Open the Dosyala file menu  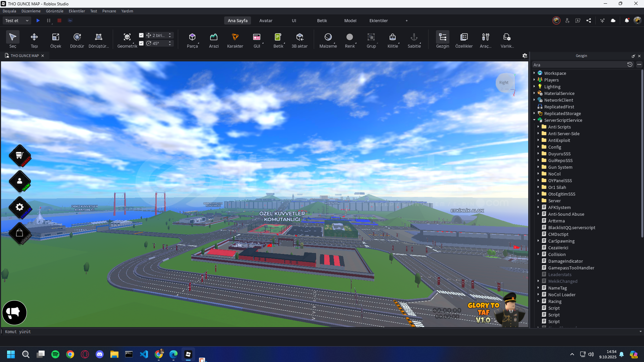pos(9,11)
